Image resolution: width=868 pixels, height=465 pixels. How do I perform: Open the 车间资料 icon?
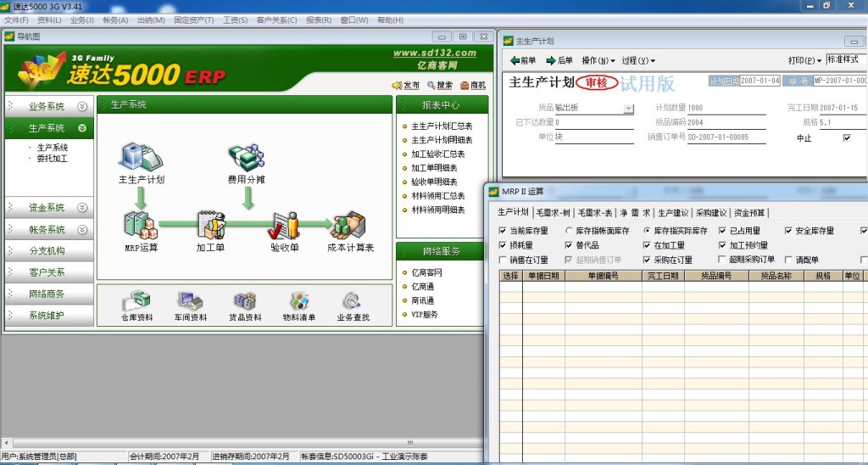pos(191,301)
